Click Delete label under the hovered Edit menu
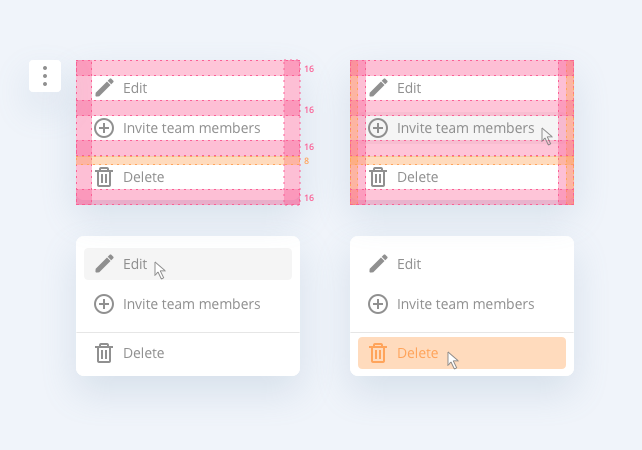The height and width of the screenshot is (450, 642). [143, 353]
